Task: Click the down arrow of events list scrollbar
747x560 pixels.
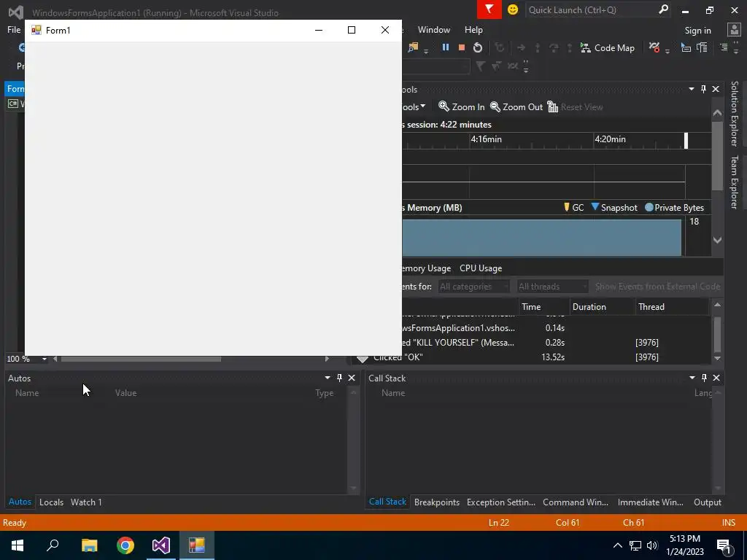Action: point(718,359)
